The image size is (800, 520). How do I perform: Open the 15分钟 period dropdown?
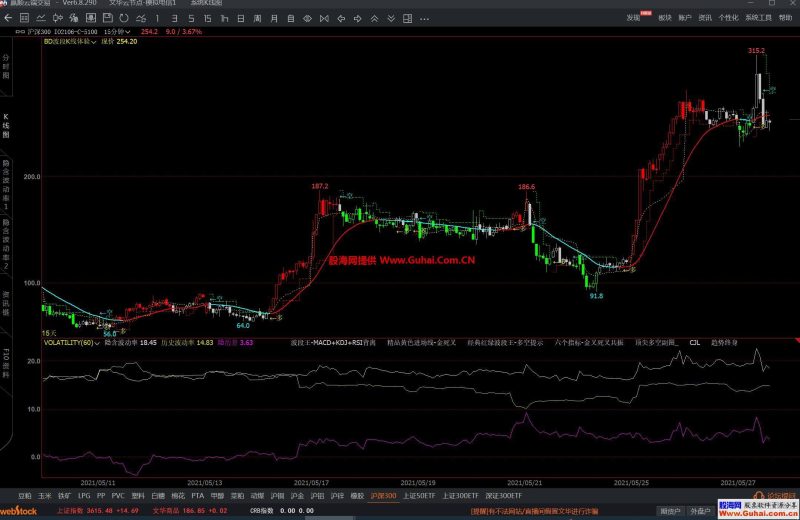[117, 32]
